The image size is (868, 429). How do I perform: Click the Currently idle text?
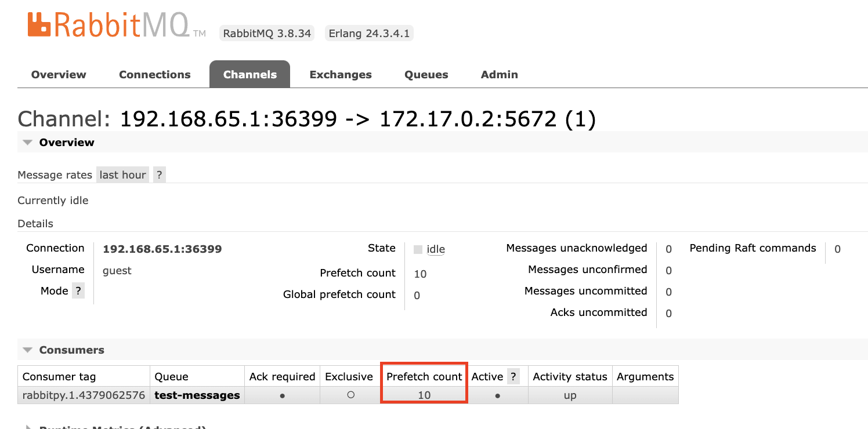point(53,201)
